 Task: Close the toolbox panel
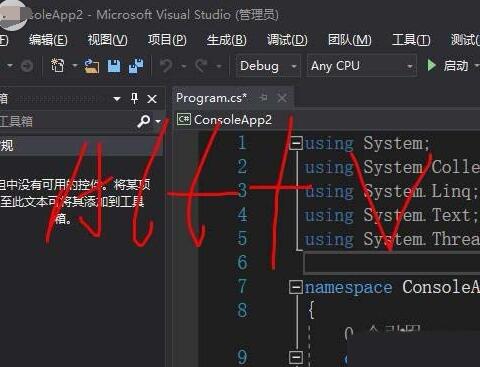[x=152, y=99]
